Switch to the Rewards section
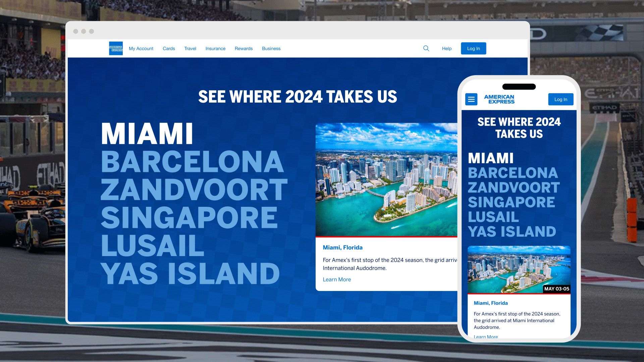This screenshot has height=362, width=644. point(244,48)
